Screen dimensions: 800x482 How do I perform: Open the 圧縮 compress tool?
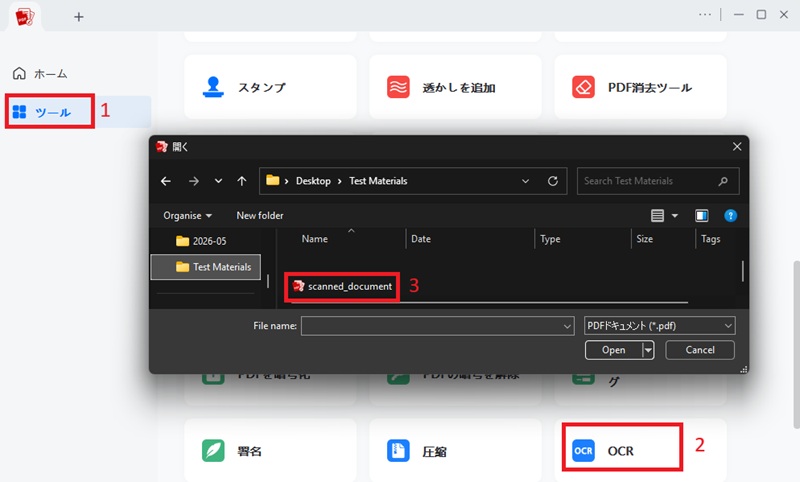click(x=455, y=451)
